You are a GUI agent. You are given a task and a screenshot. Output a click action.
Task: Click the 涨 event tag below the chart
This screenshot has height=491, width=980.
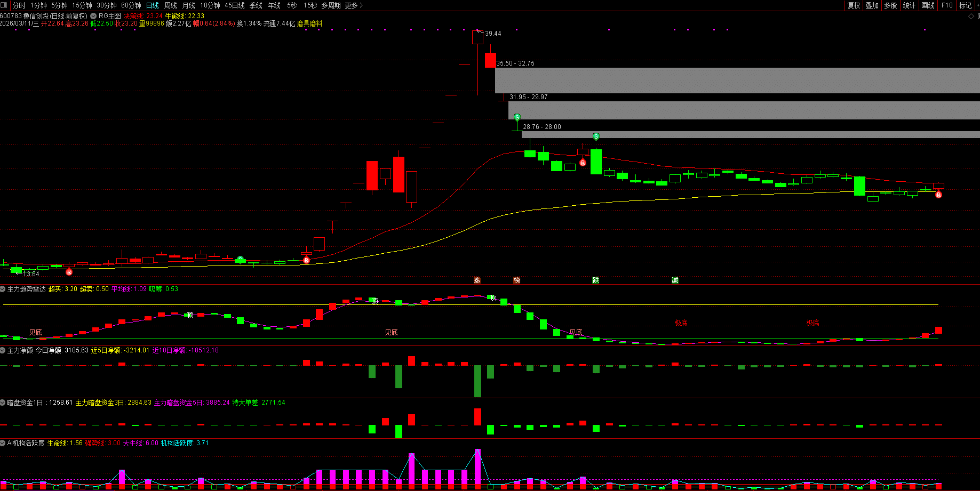pyautogui.click(x=477, y=280)
